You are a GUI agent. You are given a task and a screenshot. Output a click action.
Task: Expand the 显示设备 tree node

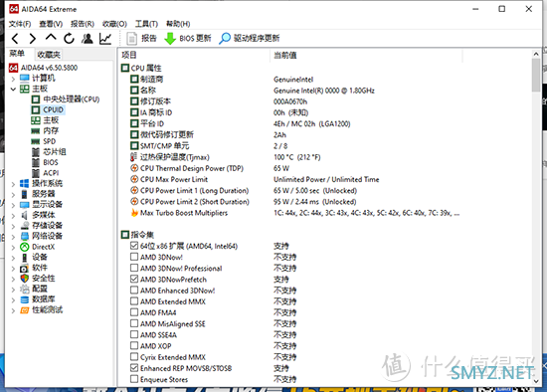tap(13, 205)
